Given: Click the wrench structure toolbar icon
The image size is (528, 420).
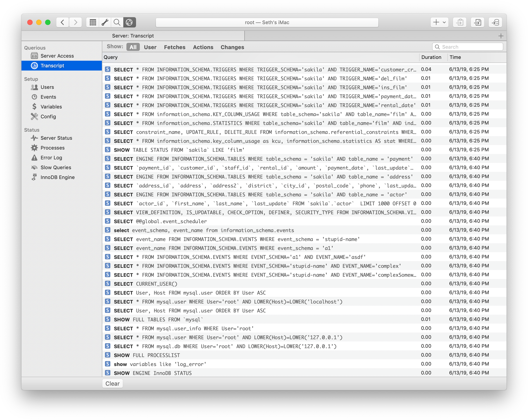Looking at the screenshot, I should [105, 22].
